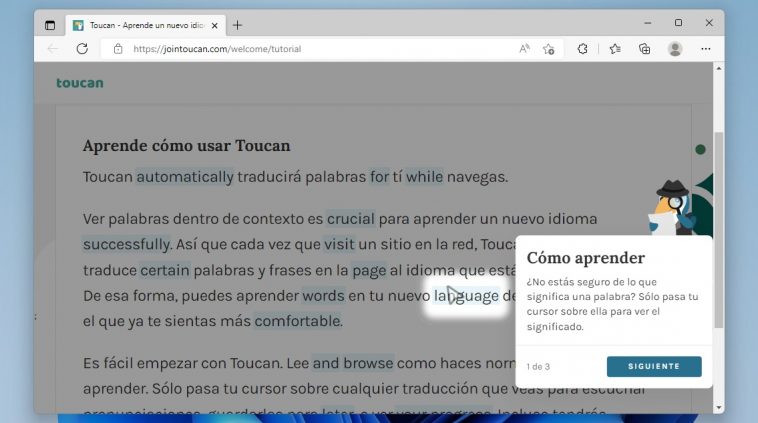Open the Collections icon
Screen dimensions: 758x423
point(644,49)
